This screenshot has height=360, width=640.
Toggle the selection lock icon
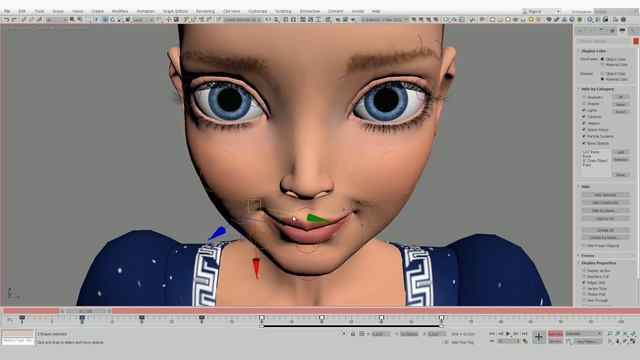click(353, 334)
